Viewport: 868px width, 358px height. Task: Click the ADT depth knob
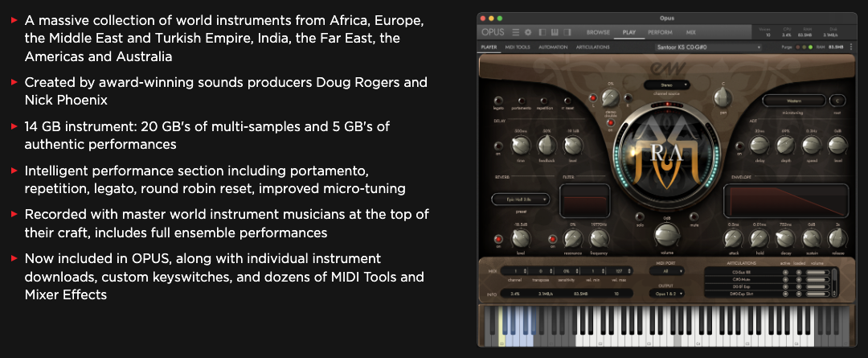pos(785,145)
